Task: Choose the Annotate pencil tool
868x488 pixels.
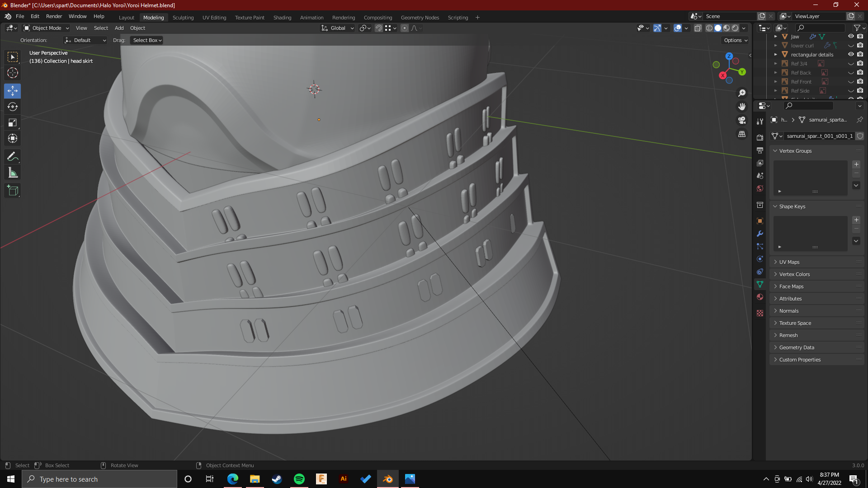Action: pyautogui.click(x=13, y=157)
